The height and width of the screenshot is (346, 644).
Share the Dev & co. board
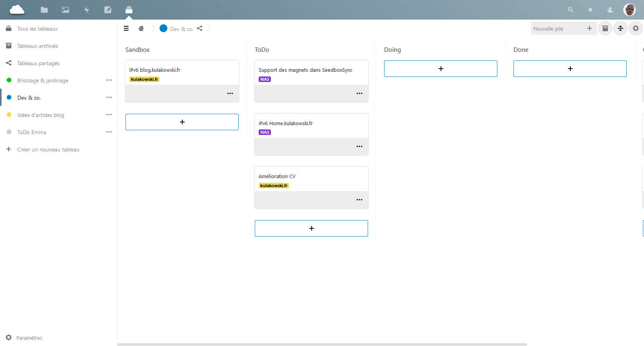200,28
